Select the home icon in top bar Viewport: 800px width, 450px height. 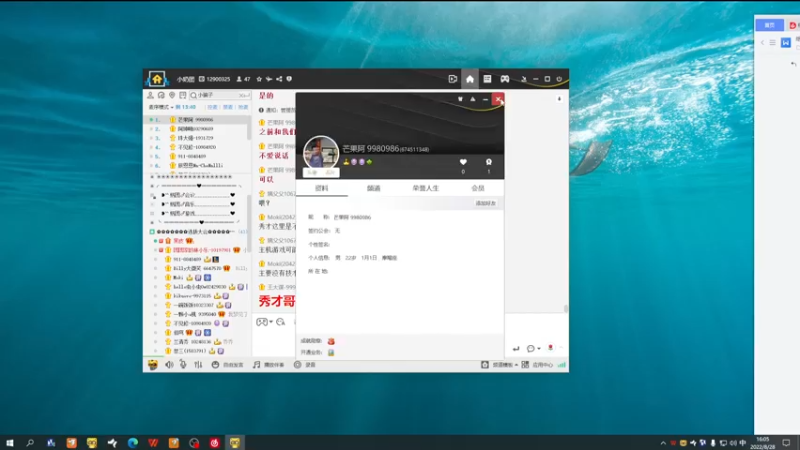(470, 79)
